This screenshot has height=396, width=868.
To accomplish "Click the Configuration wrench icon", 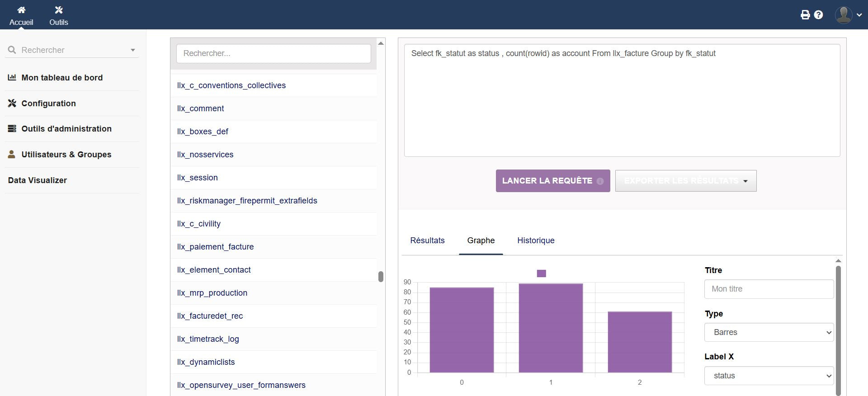I will [x=12, y=103].
